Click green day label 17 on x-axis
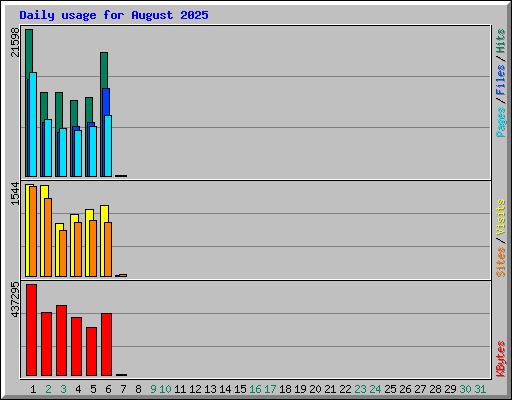 [270, 389]
